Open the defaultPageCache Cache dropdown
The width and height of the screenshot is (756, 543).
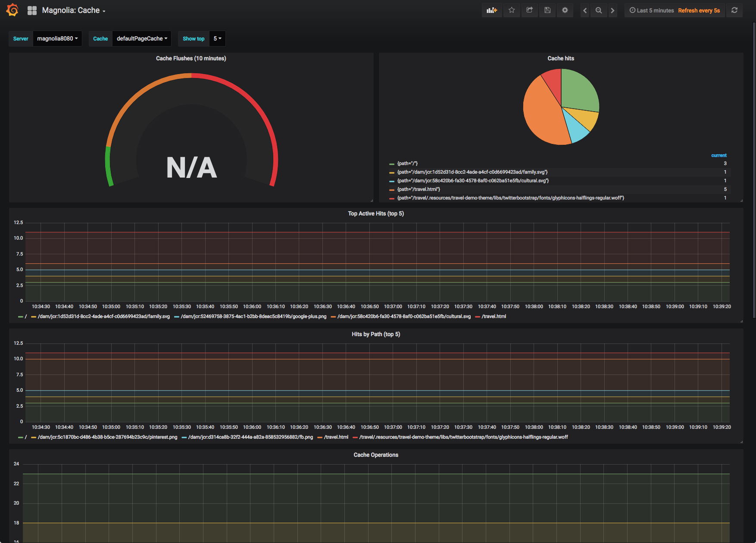[141, 38]
